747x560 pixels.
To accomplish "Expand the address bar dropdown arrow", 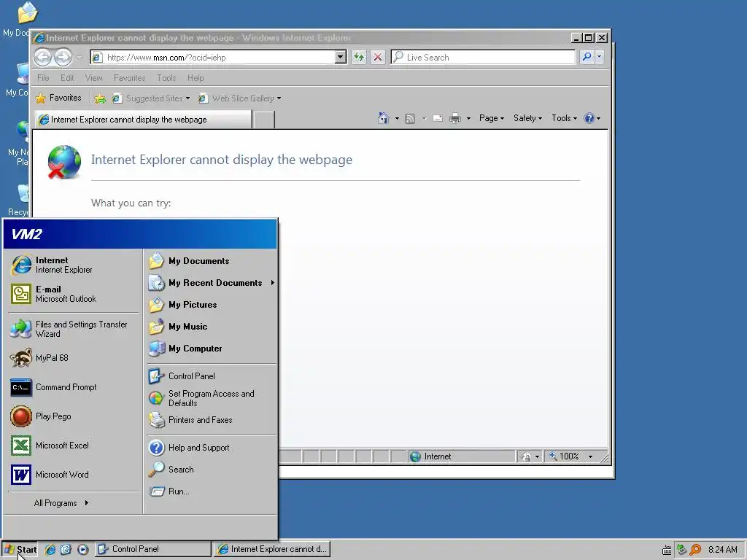I will click(340, 57).
